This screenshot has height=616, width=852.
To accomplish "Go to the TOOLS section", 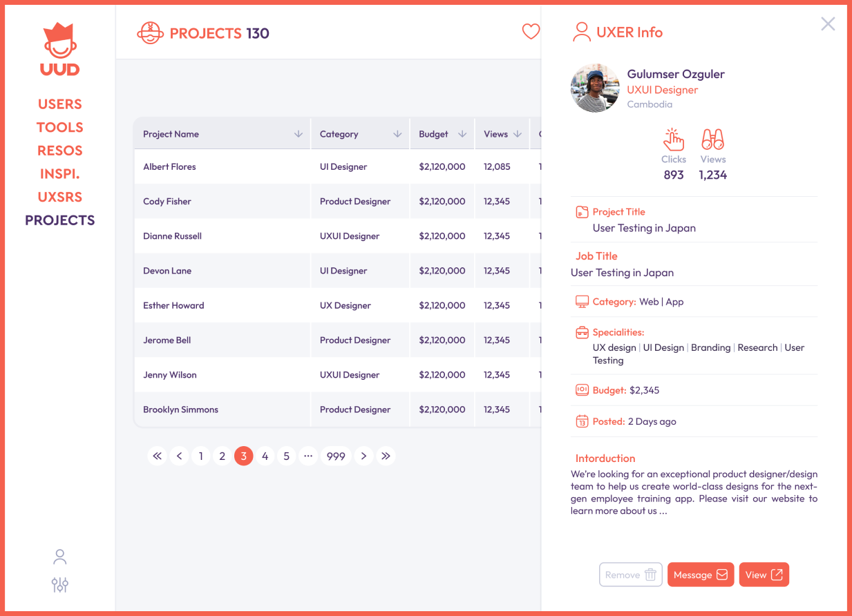I will coord(60,127).
